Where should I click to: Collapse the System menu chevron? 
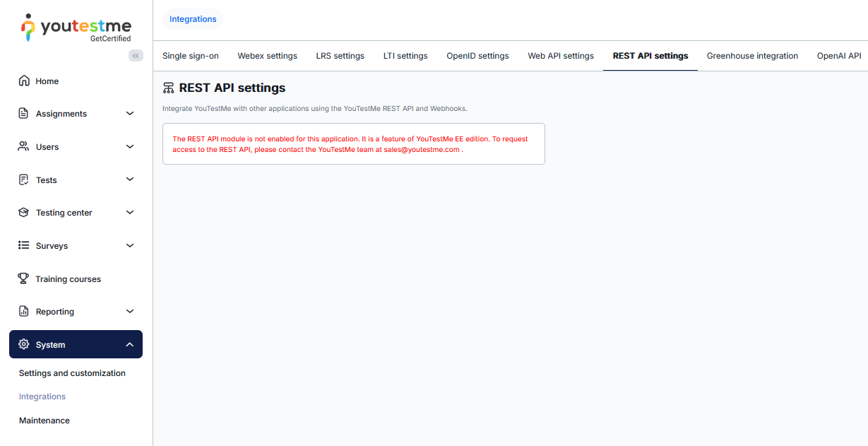[x=130, y=344]
